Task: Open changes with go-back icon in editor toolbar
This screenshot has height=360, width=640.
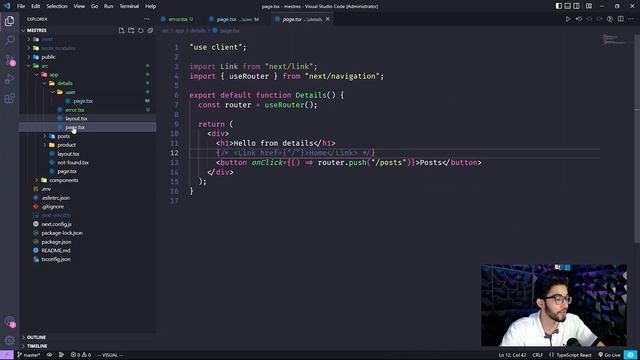Action: [x=579, y=19]
